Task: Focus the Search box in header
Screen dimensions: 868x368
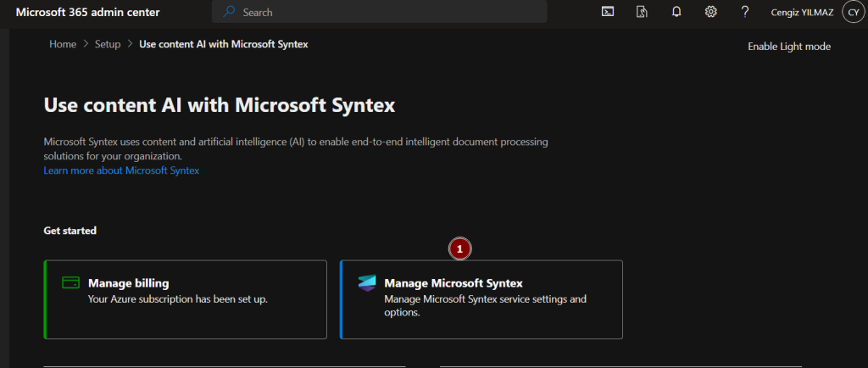Action: click(381, 13)
